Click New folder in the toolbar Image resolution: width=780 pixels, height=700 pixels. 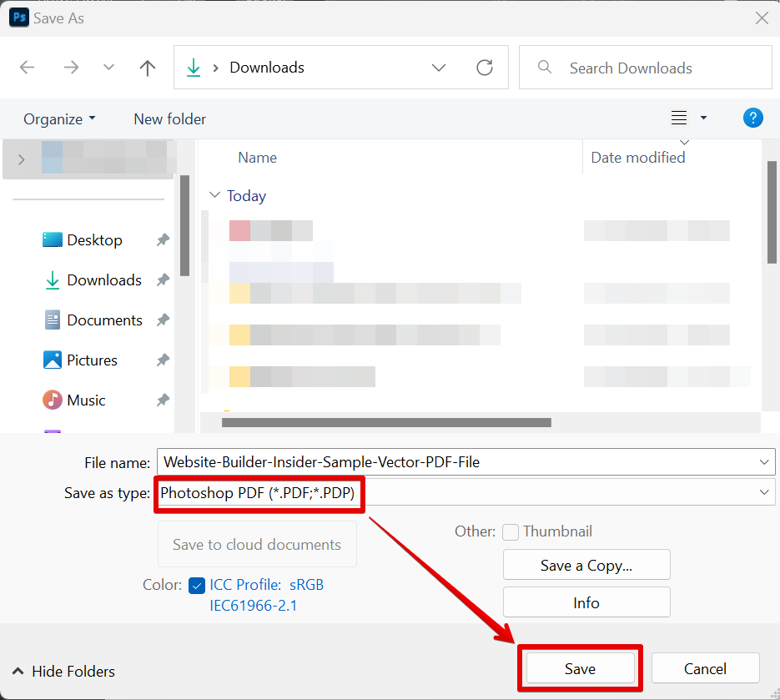pos(169,119)
